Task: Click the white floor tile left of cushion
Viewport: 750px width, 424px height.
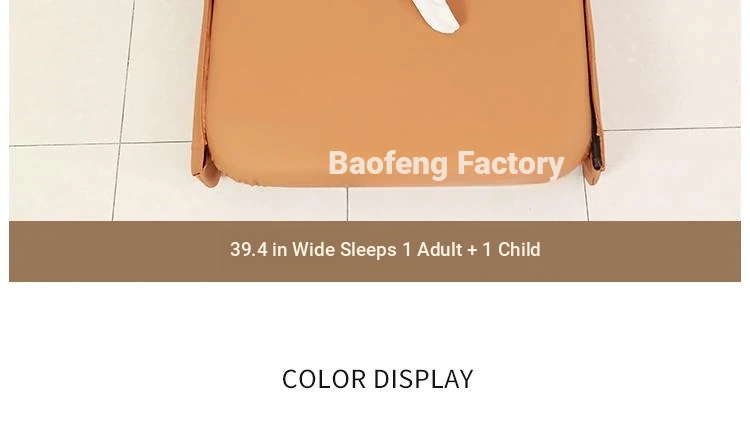Action: click(67, 72)
